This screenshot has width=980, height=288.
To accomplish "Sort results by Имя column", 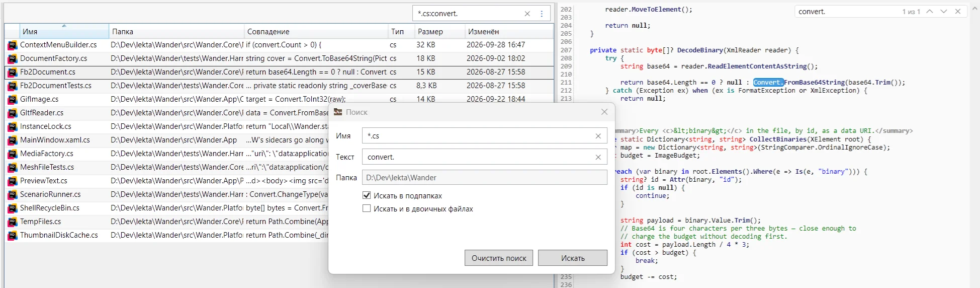I will pyautogui.click(x=64, y=31).
